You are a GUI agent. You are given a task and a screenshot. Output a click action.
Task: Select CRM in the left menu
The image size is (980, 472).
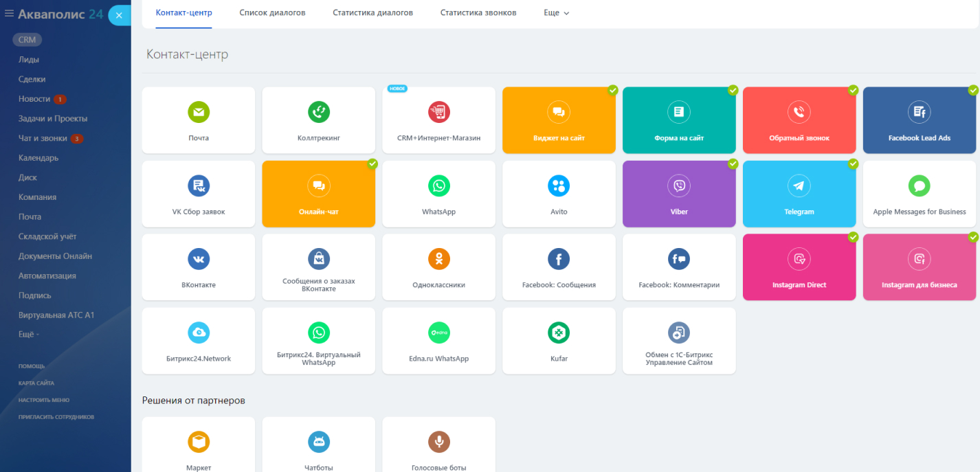tap(27, 40)
